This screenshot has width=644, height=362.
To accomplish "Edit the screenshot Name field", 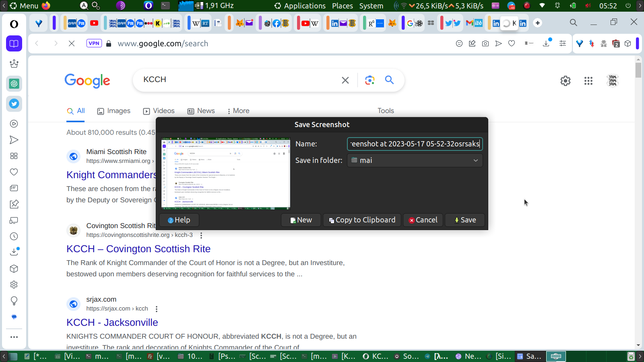I will click(415, 144).
